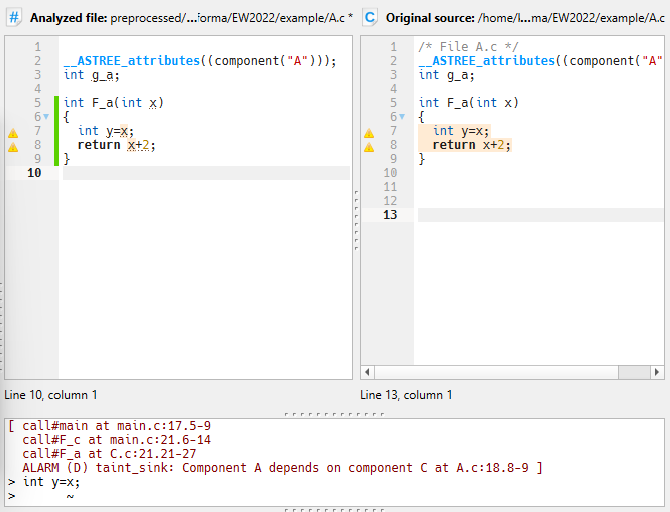Click alarm warning icon on line 8, original source
Image resolution: width=670 pixels, height=512 pixels.
[369, 147]
